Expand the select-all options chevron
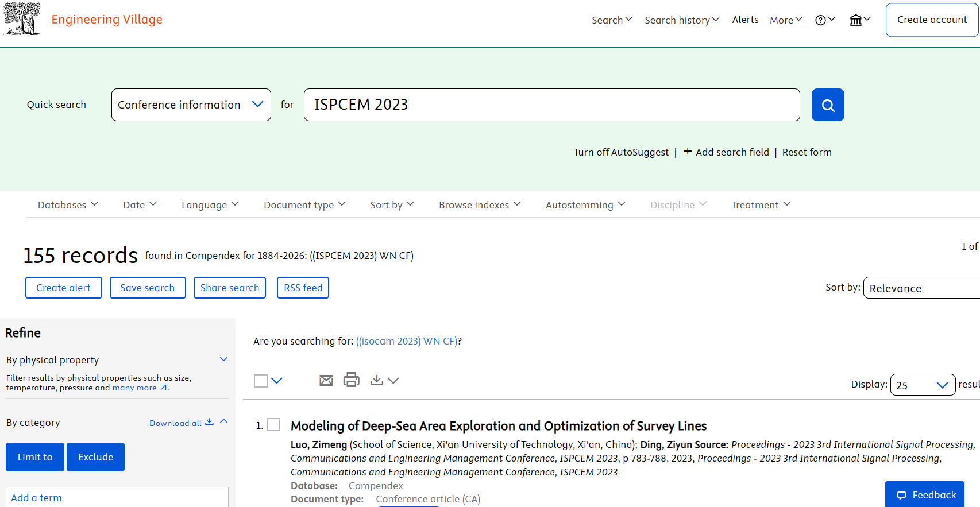 pos(277,381)
